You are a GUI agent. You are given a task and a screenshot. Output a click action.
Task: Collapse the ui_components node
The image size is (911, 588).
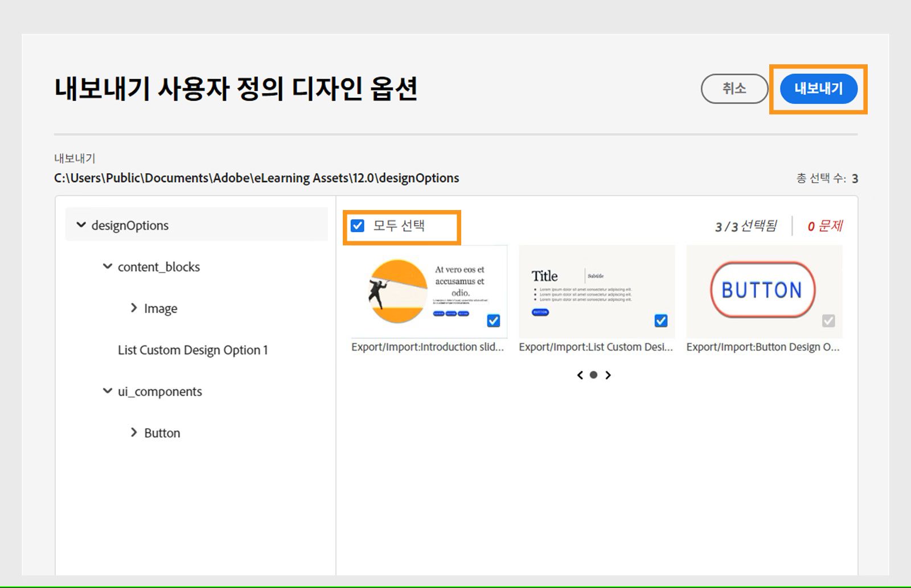click(106, 391)
